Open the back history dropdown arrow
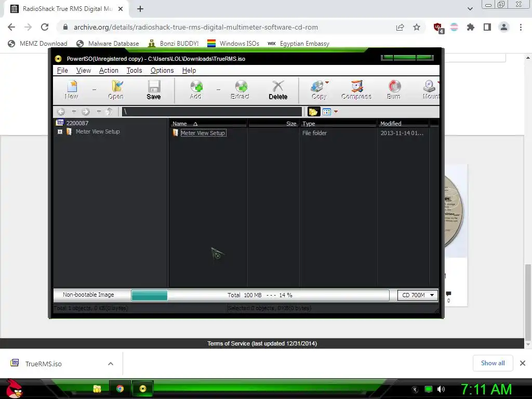Viewport: 532px width, 399px height. point(74,111)
